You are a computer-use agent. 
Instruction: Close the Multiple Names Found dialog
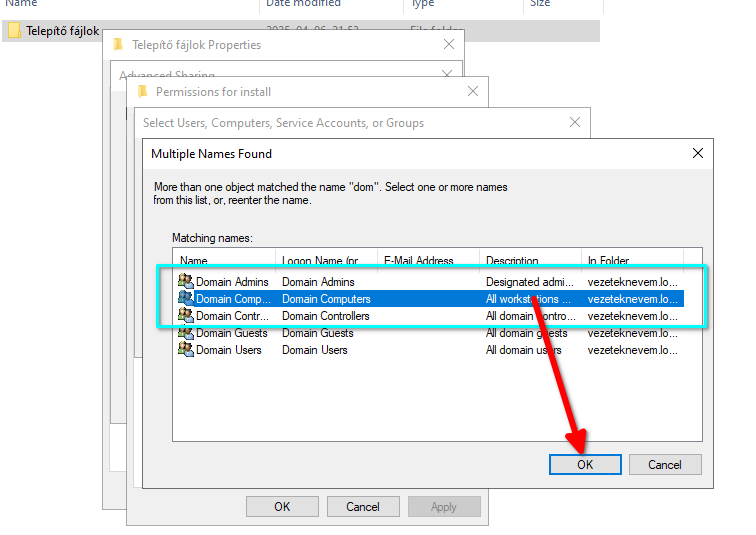(x=698, y=154)
